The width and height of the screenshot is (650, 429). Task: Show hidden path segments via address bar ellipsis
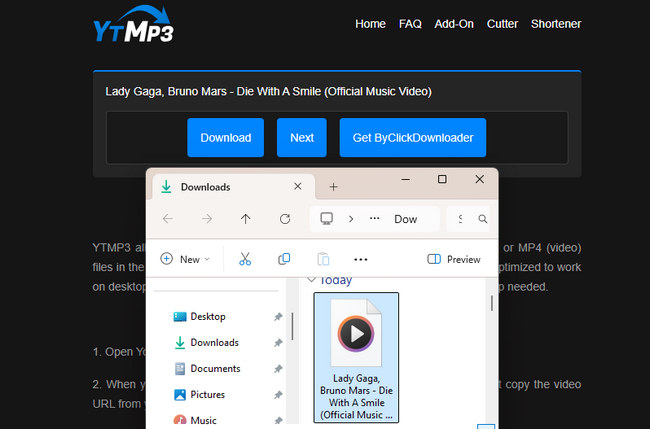(374, 218)
